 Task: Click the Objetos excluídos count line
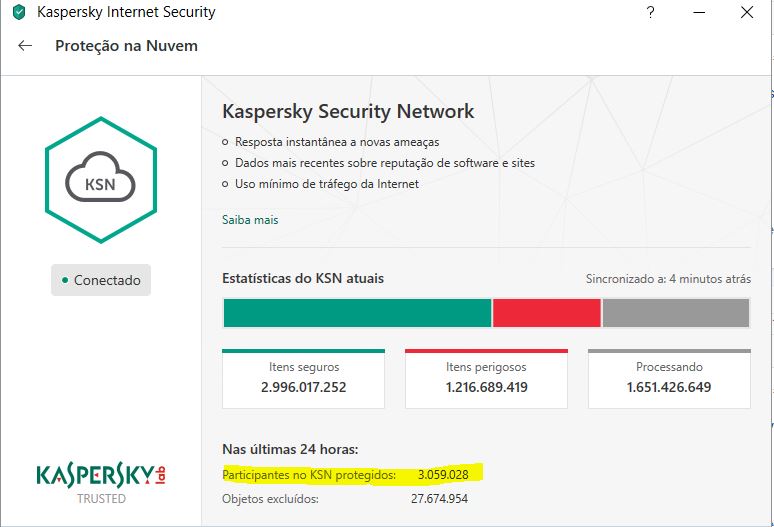[345, 498]
